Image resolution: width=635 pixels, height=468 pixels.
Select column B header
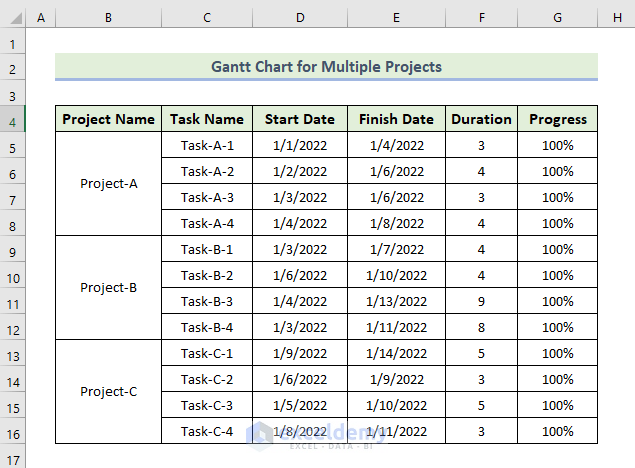coord(108,20)
